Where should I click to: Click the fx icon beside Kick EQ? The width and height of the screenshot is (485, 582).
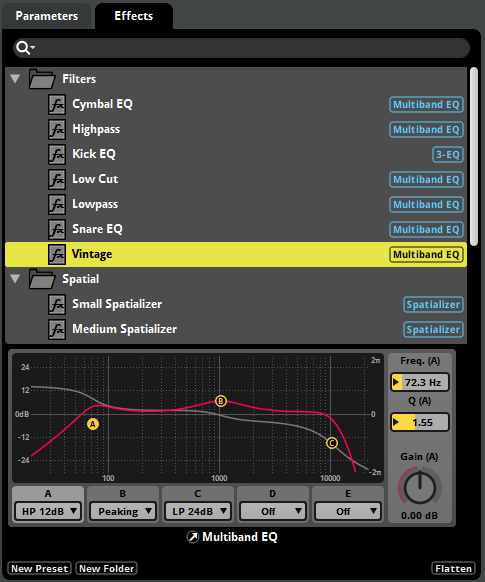[57, 154]
